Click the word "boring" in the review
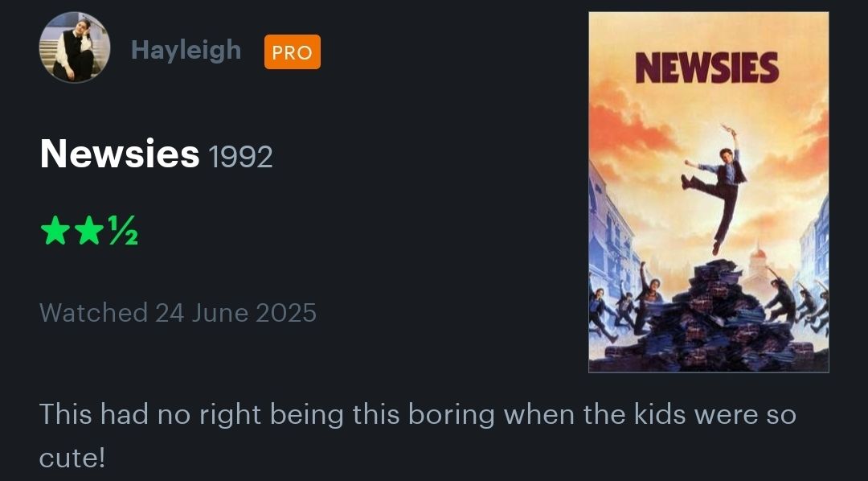868x481 pixels. [x=451, y=414]
